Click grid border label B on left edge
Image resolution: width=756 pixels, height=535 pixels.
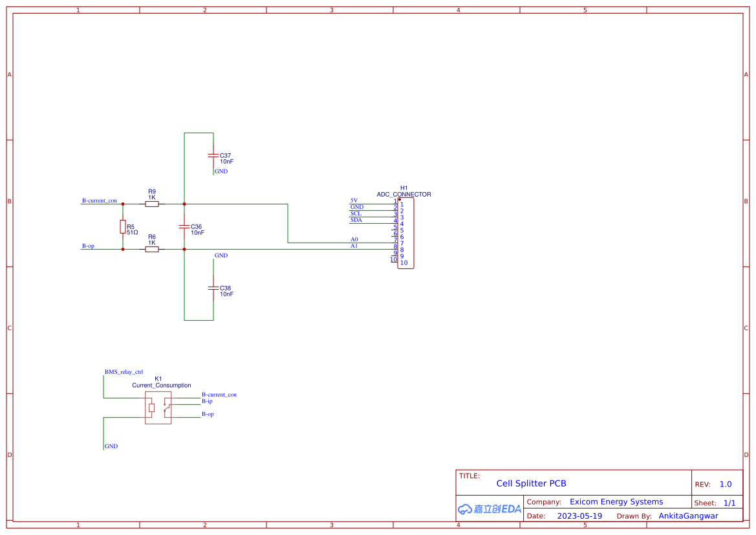9,201
